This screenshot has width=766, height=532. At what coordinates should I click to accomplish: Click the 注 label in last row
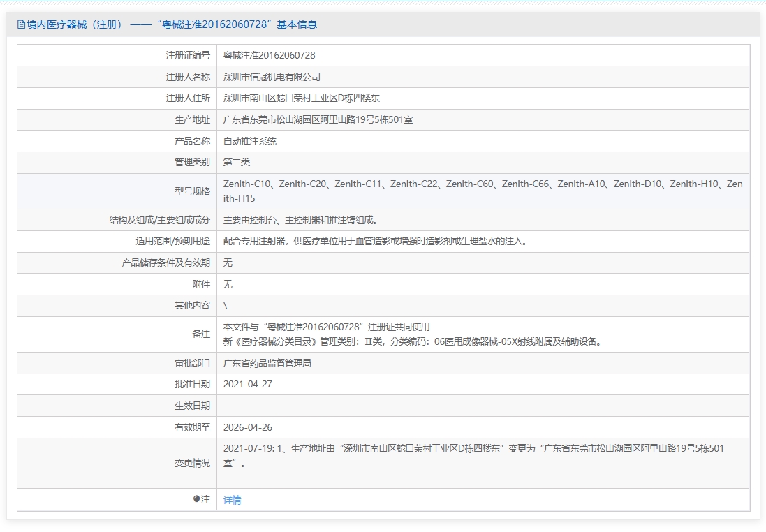[x=206, y=499]
